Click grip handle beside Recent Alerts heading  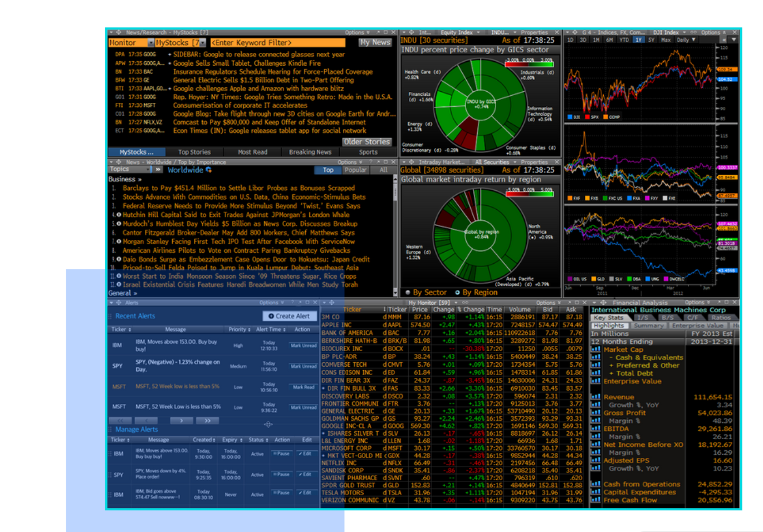click(x=110, y=316)
